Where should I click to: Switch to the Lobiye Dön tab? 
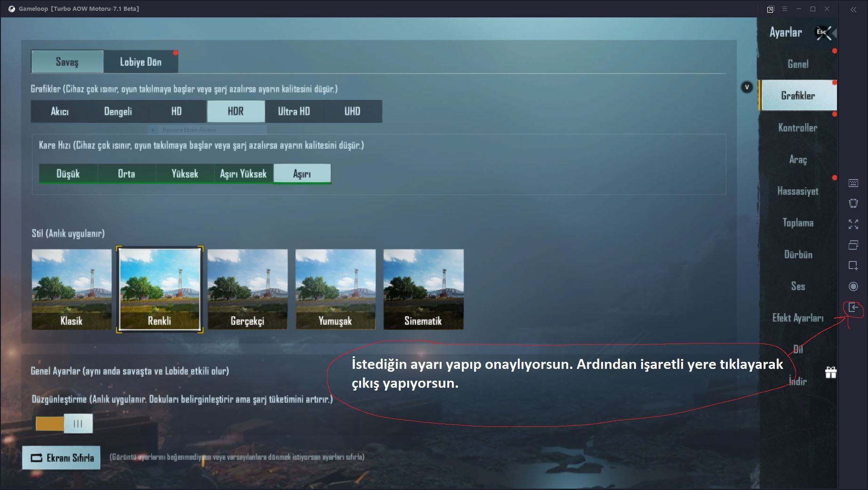click(141, 62)
